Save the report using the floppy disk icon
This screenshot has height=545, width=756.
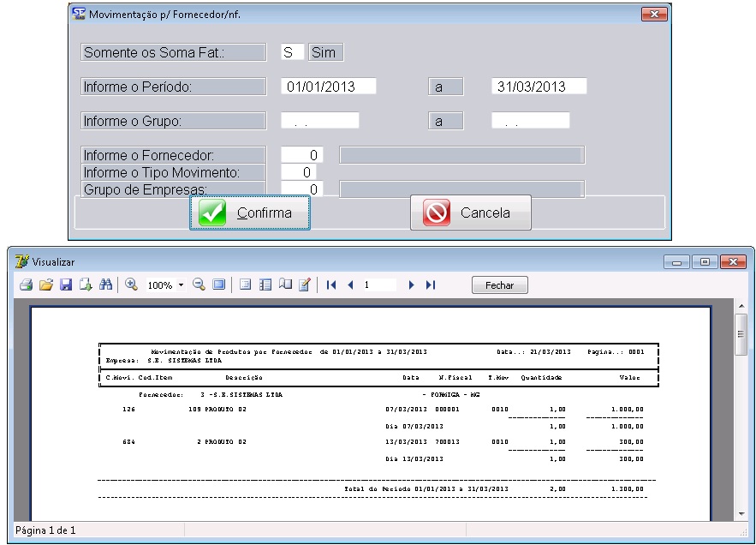tap(66, 285)
